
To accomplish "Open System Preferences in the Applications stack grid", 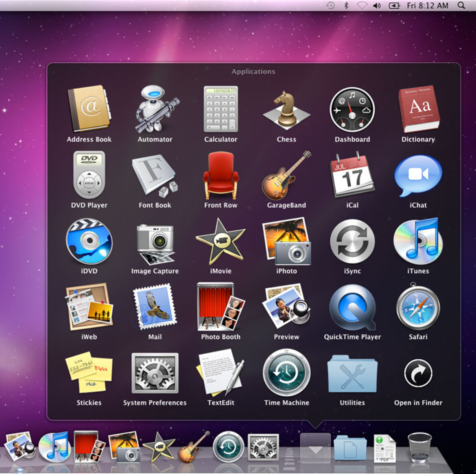I will click(x=155, y=373).
